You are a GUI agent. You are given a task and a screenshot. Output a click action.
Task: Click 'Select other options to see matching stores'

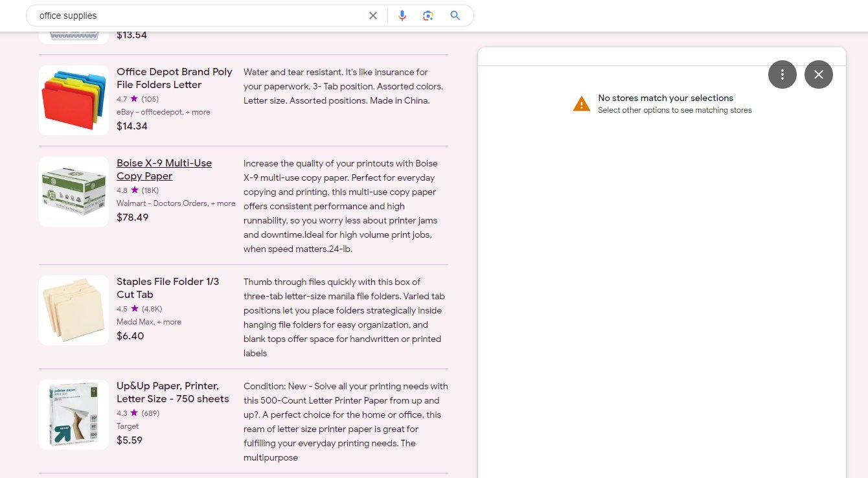coord(675,110)
